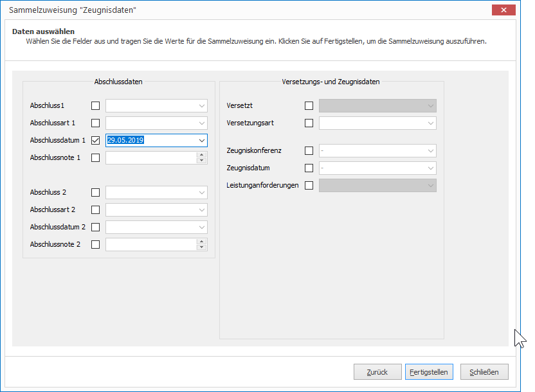This screenshot has width=535, height=392.
Task: Close the Sammelzuweisung dialog window
Action: (x=503, y=10)
